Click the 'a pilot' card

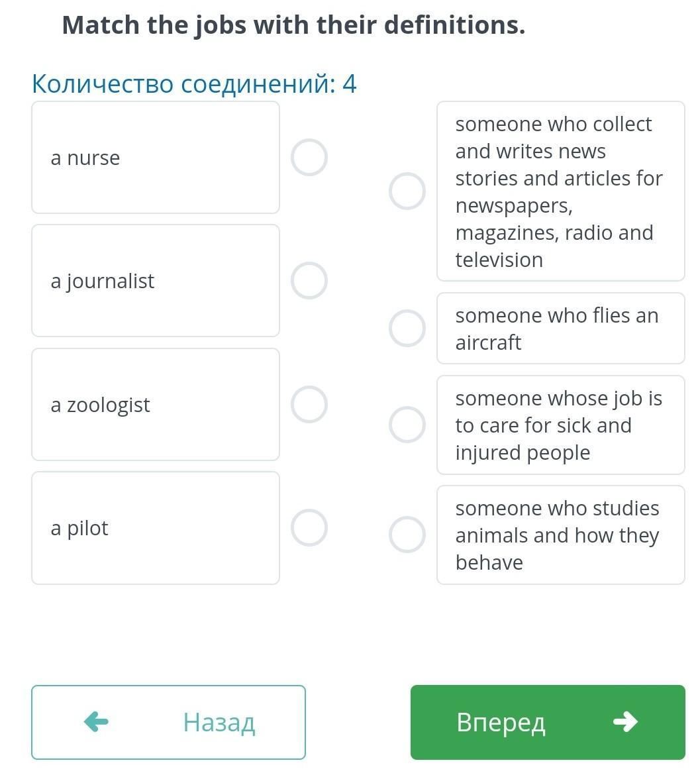click(155, 528)
